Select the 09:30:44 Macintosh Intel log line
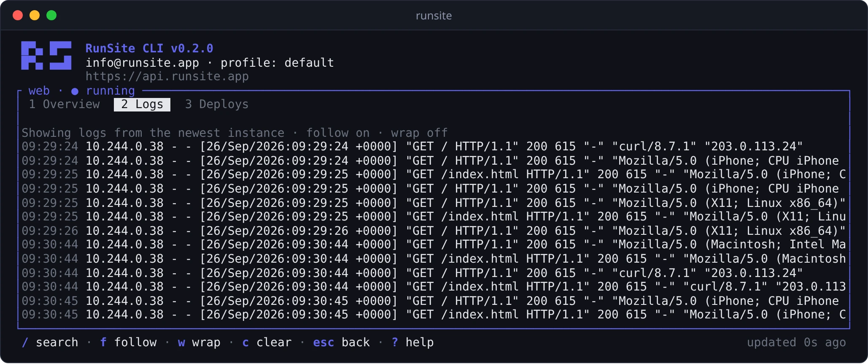The image size is (868, 364). (x=434, y=244)
